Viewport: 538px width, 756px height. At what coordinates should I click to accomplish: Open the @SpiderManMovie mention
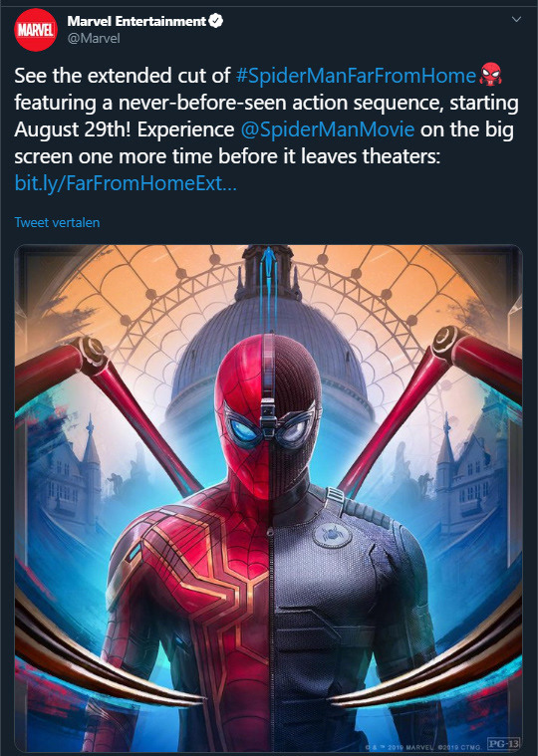coord(328,129)
